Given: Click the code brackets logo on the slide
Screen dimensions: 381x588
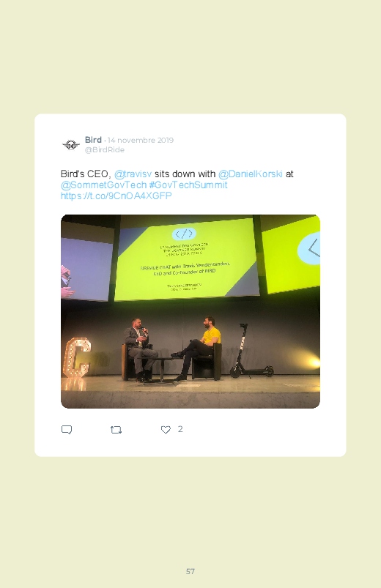Looking at the screenshot, I should point(185,234).
